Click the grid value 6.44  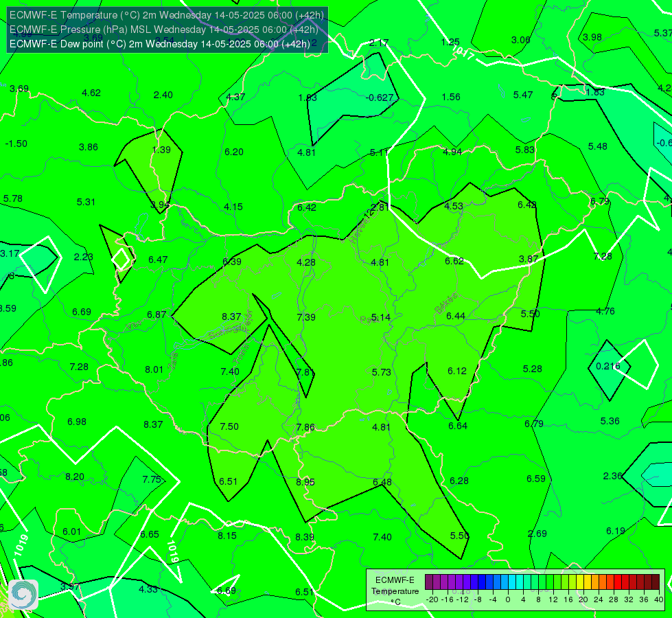pyautogui.click(x=456, y=316)
